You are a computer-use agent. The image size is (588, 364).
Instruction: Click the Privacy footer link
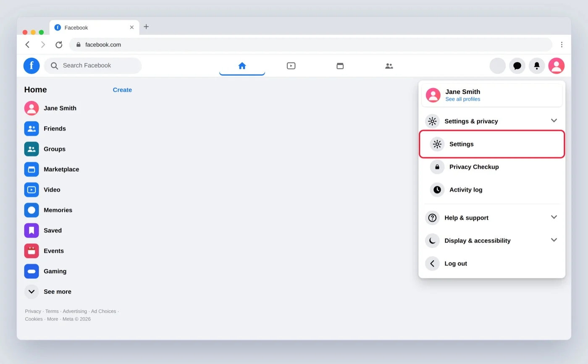coord(33,311)
